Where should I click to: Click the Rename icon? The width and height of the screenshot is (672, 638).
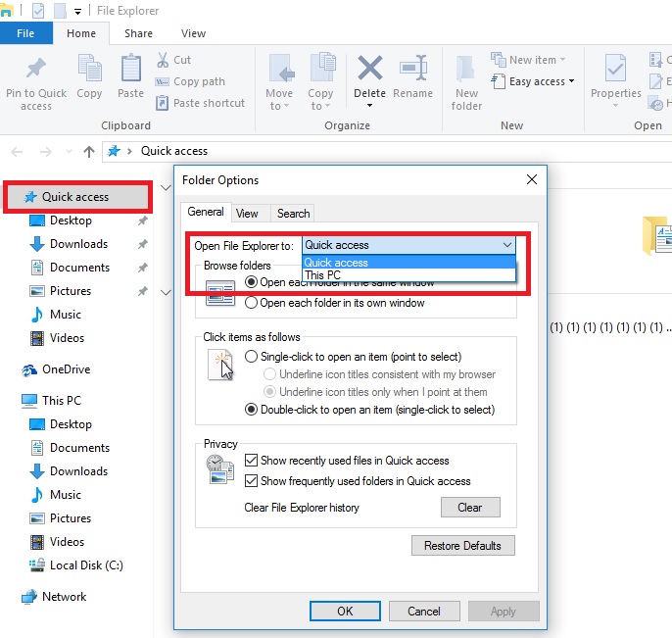(413, 68)
